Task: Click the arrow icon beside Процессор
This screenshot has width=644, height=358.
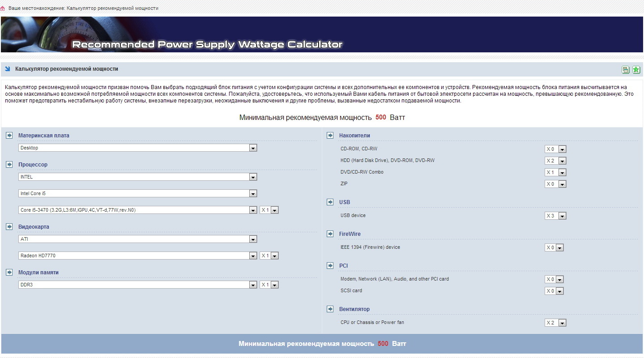Action: pyautogui.click(x=9, y=164)
